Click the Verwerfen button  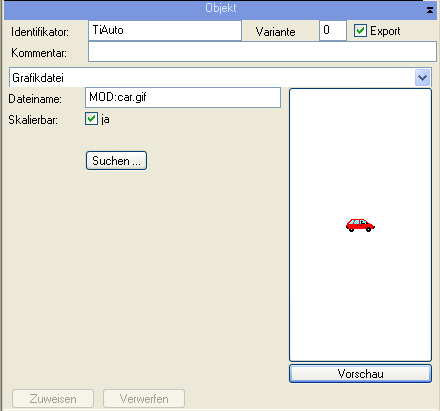[144, 399]
